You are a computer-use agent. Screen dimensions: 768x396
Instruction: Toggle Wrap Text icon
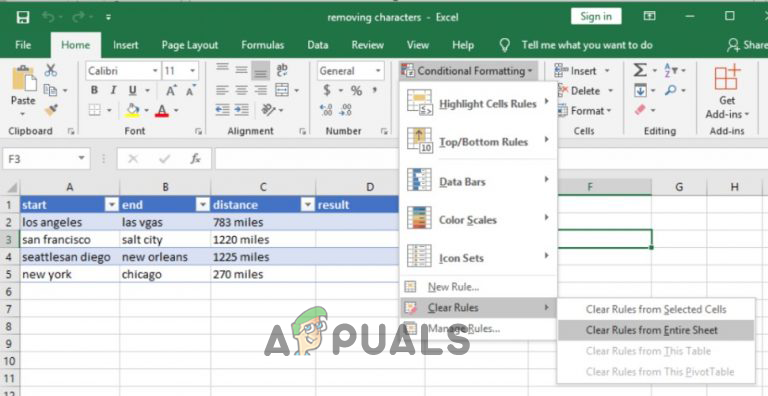point(282,70)
